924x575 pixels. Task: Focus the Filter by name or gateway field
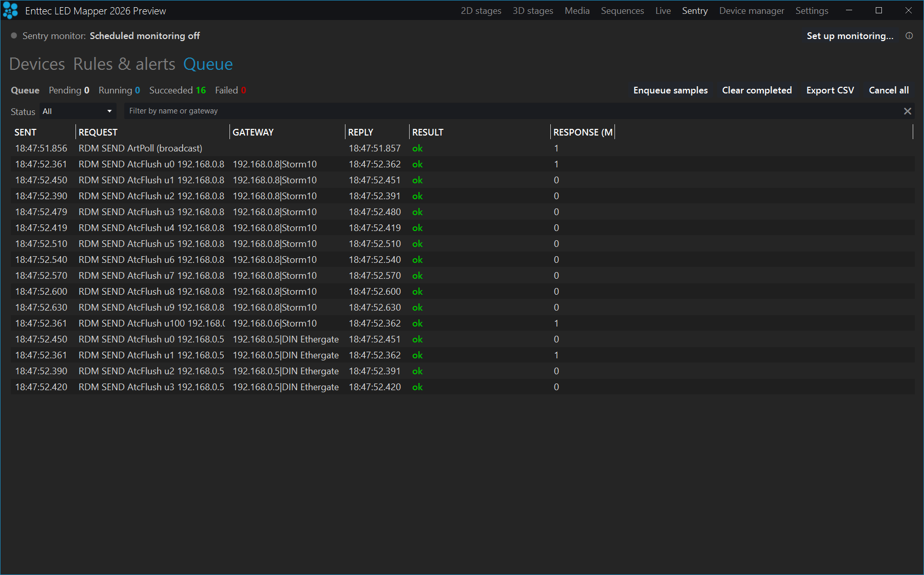pos(513,111)
